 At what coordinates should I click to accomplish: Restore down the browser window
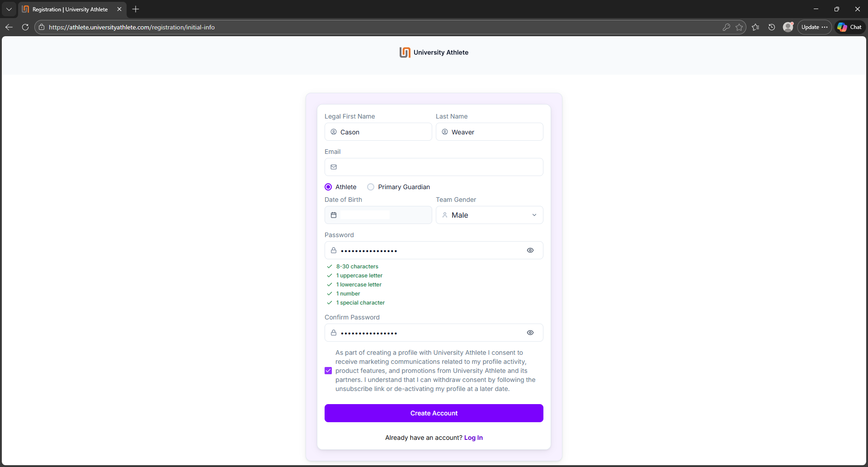(837, 9)
